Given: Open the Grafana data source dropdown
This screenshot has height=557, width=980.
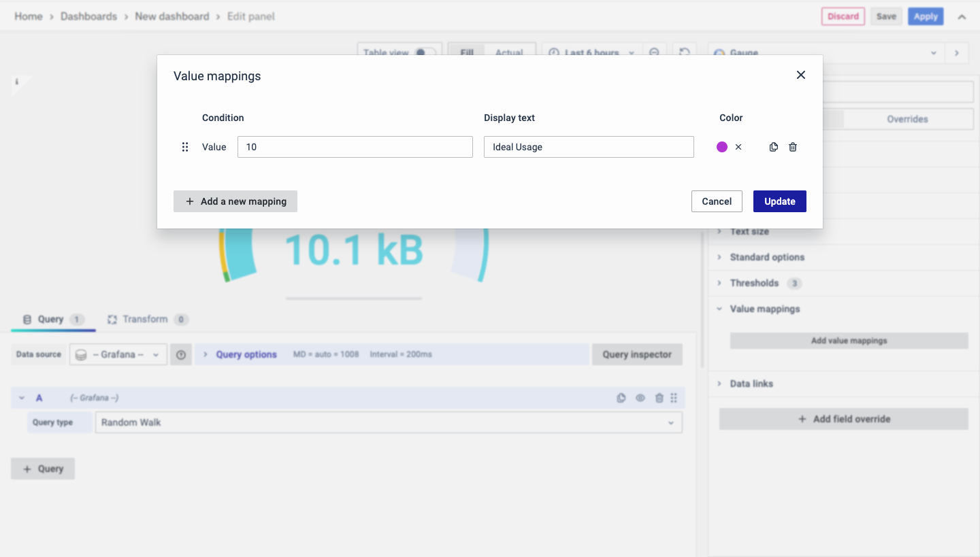Looking at the screenshot, I should [118, 355].
